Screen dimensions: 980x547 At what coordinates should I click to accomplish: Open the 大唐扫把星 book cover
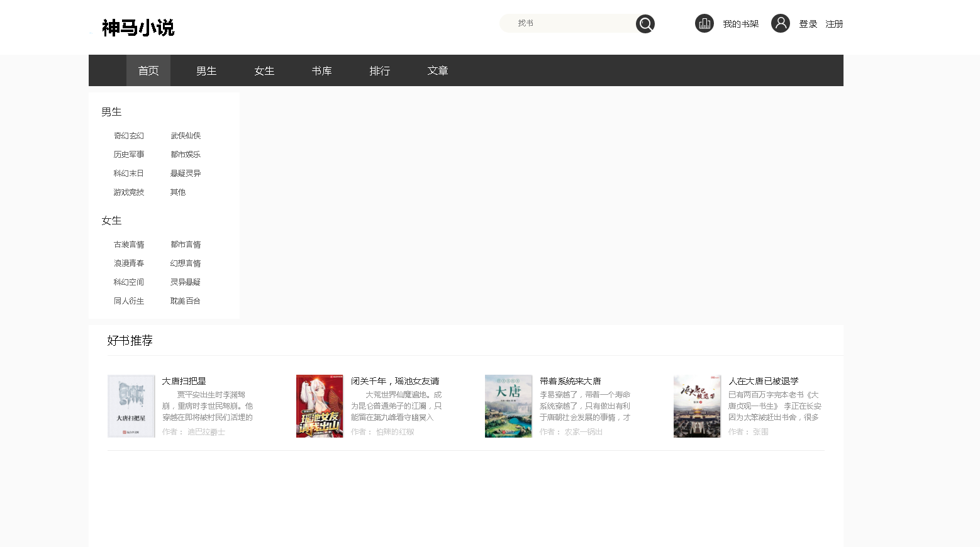[131, 406]
